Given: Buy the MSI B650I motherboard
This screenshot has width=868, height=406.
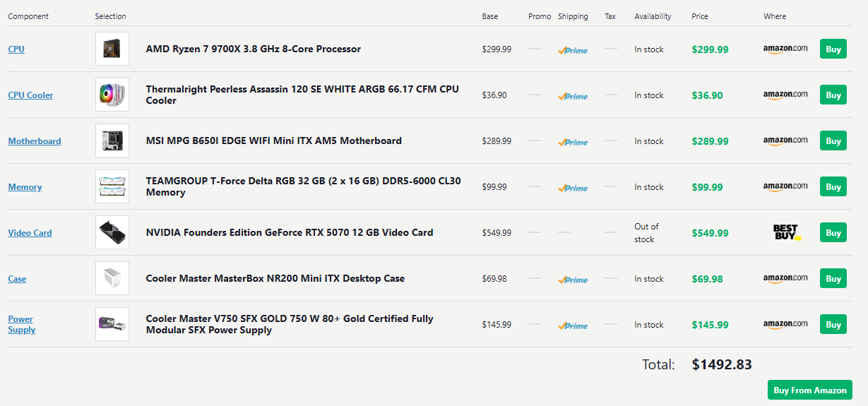Looking at the screenshot, I should coord(833,141).
